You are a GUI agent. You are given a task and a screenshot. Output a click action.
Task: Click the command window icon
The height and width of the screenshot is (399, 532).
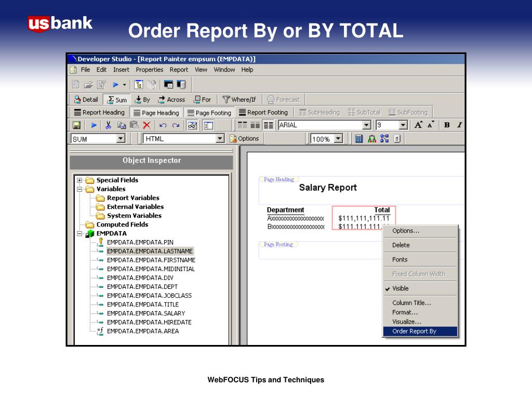[169, 85]
